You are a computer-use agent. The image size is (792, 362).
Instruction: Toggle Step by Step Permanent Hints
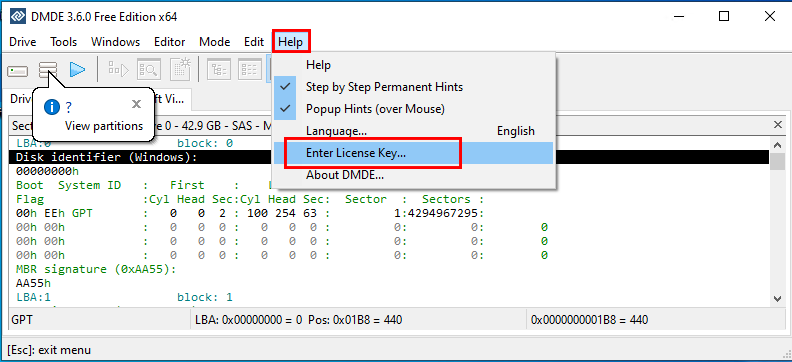pyautogui.click(x=414, y=87)
